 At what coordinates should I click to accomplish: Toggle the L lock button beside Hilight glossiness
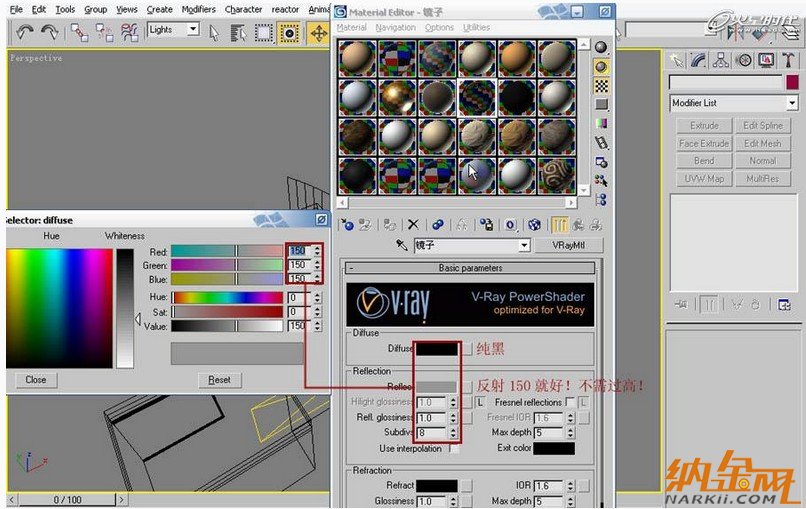480,402
